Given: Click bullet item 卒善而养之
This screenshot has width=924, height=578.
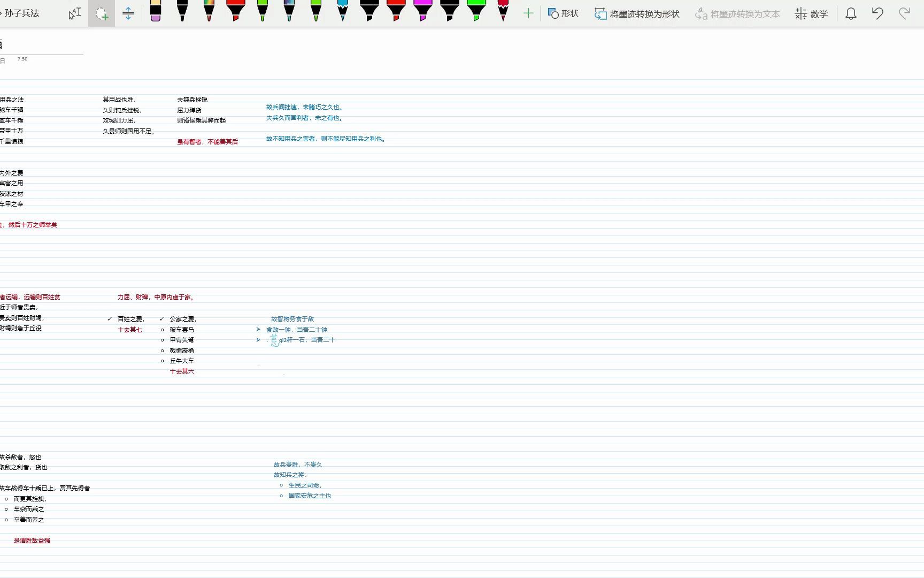Looking at the screenshot, I should click(x=29, y=520).
